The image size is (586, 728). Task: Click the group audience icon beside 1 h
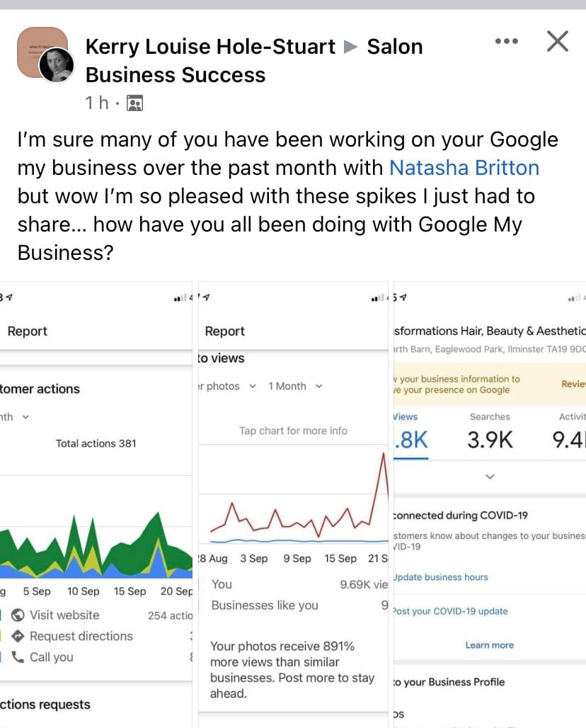point(134,103)
